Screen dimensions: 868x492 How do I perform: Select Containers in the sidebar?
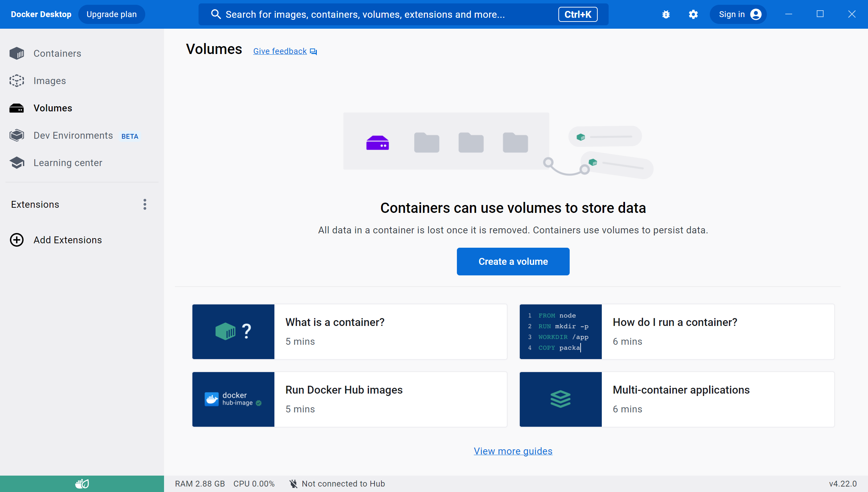[x=82, y=53]
